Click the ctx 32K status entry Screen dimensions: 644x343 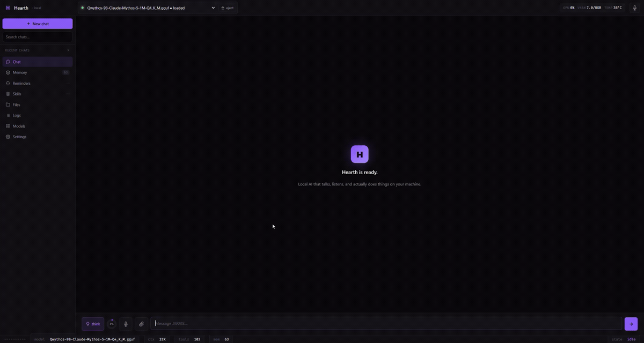tap(157, 339)
